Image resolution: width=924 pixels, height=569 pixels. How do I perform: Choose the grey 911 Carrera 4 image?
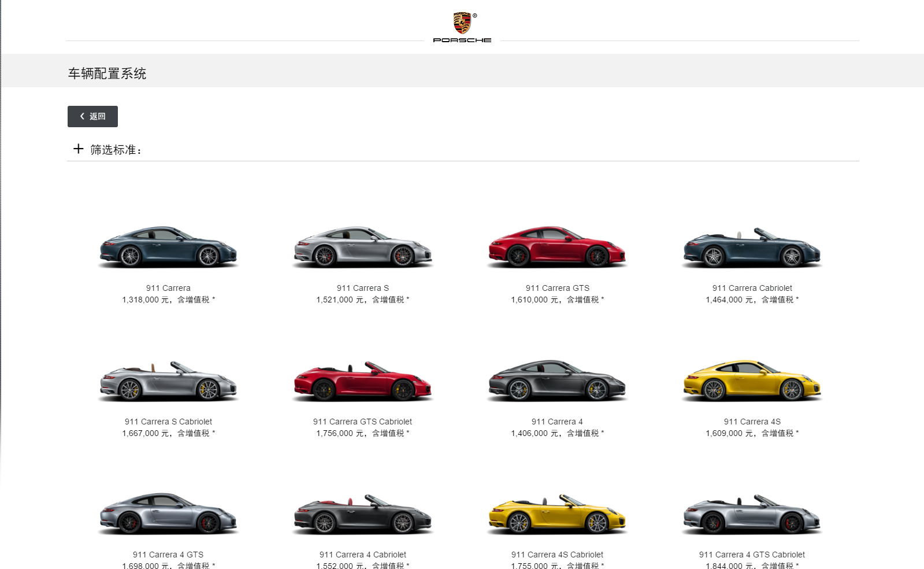[x=557, y=381]
